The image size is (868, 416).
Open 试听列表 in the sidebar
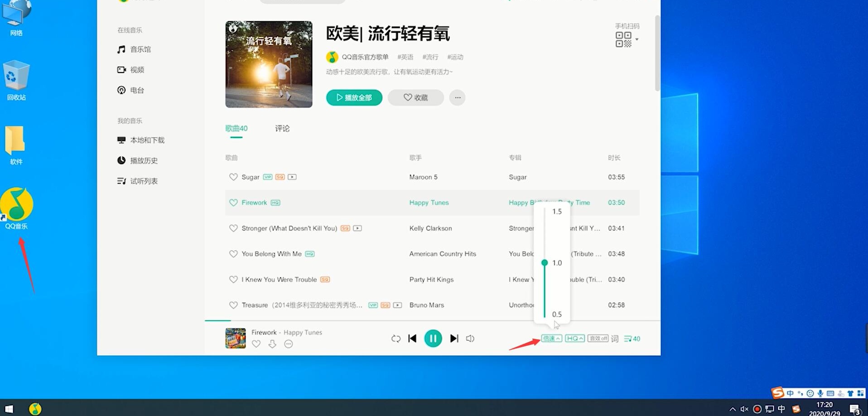[x=137, y=181]
